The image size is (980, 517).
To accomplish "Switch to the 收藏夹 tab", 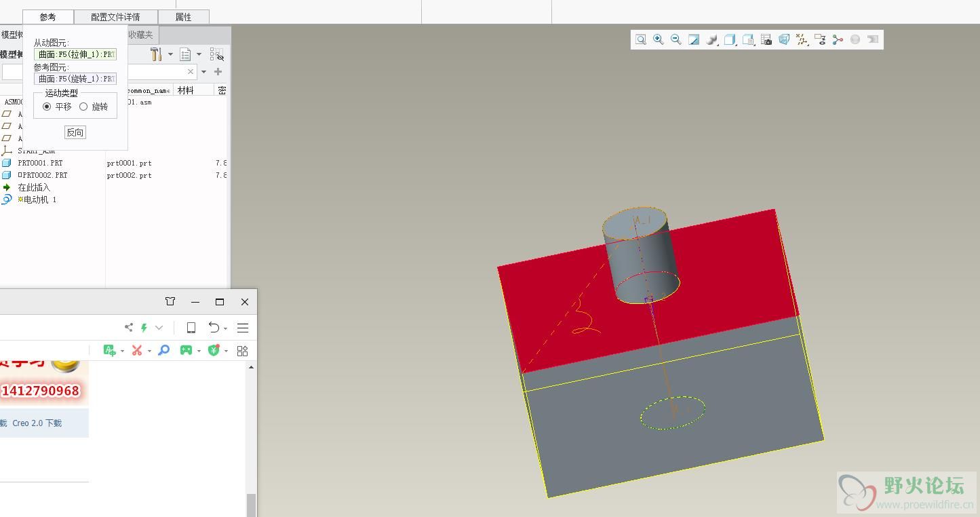I will click(x=141, y=35).
